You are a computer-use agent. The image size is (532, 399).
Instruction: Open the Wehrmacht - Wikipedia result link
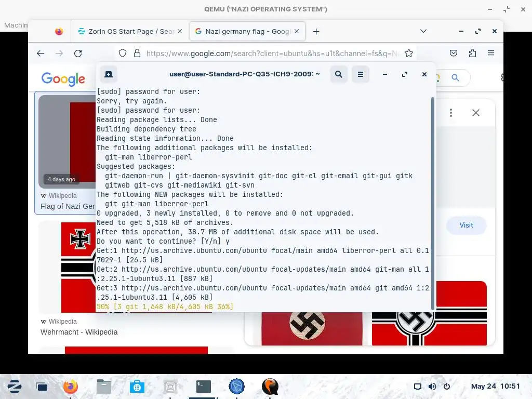click(x=79, y=332)
